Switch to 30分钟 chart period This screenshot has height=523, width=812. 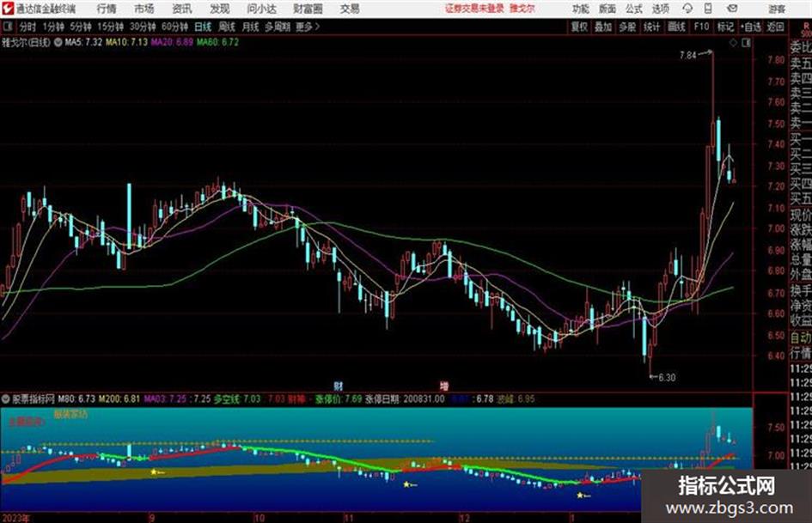point(143,27)
